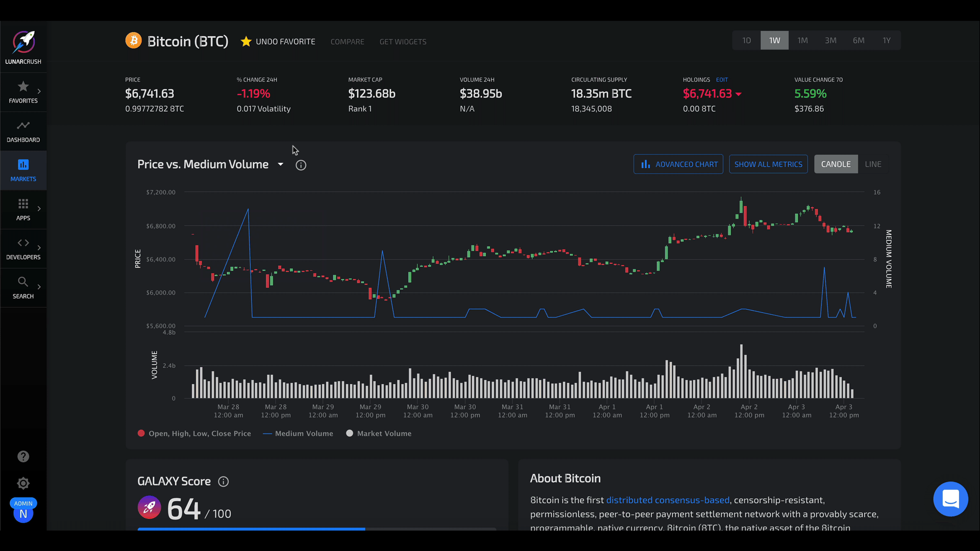
Task: Click the About Bitcoin heading
Action: (565, 479)
